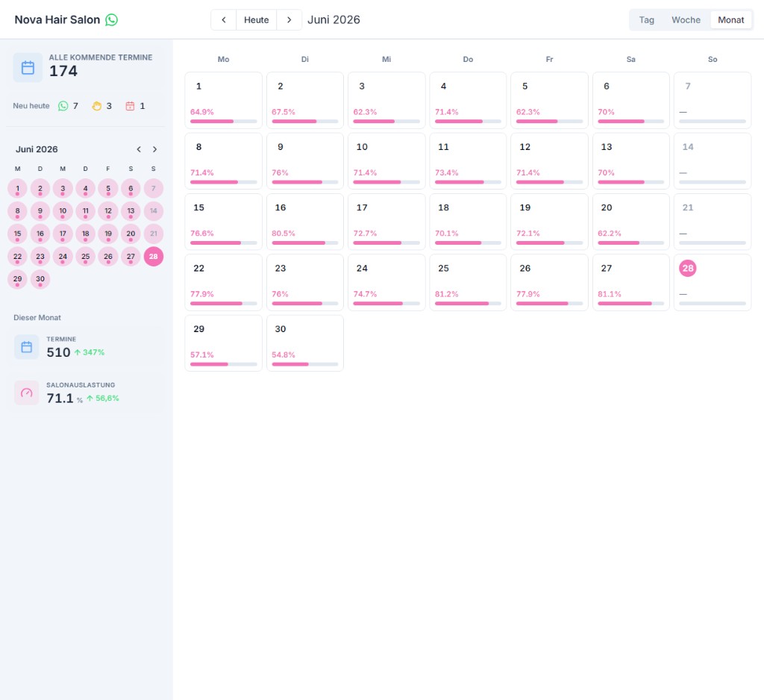
Task: Open day 1 cell with 64.9%
Action: (x=224, y=101)
